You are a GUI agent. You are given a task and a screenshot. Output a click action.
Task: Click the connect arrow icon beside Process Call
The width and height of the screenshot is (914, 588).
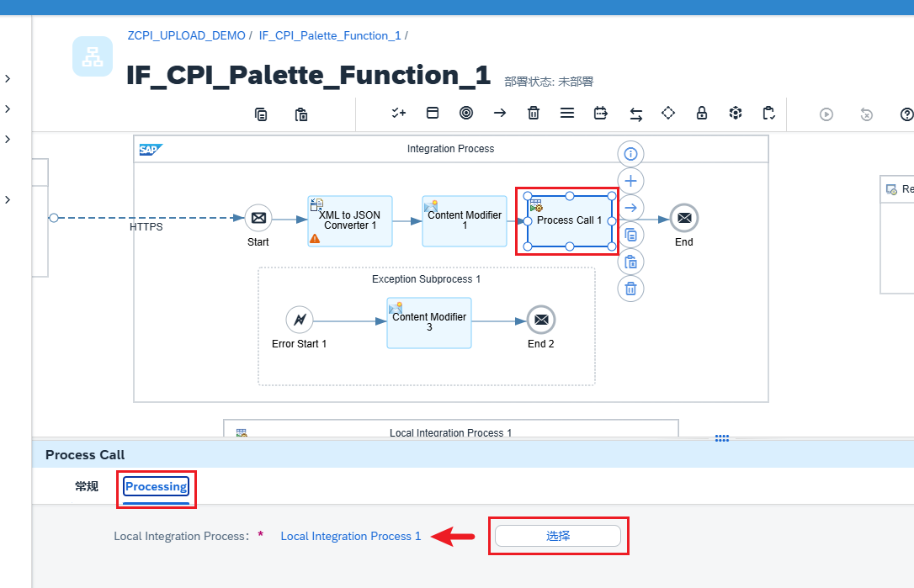(630, 208)
